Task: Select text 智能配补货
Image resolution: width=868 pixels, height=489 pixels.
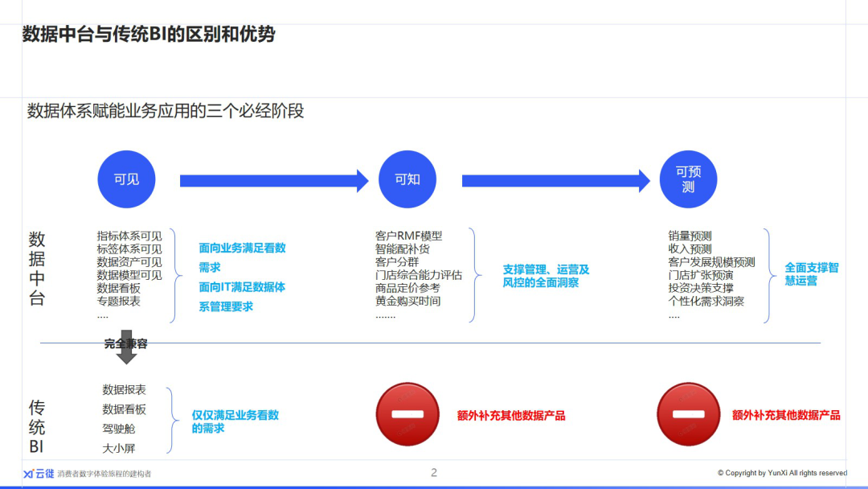Action: (403, 249)
